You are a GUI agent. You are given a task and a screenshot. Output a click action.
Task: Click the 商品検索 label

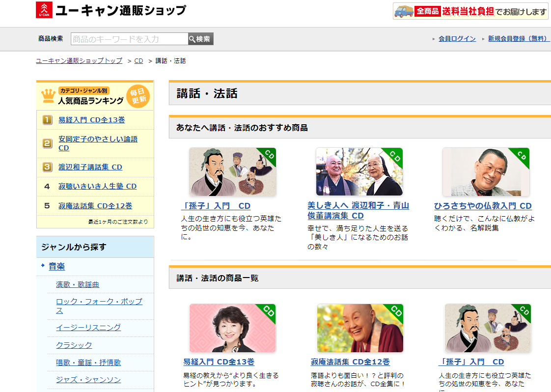[x=51, y=39]
